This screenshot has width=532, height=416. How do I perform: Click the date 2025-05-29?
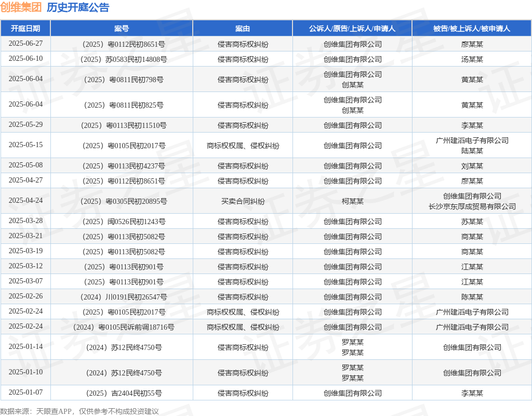[x=25, y=125]
